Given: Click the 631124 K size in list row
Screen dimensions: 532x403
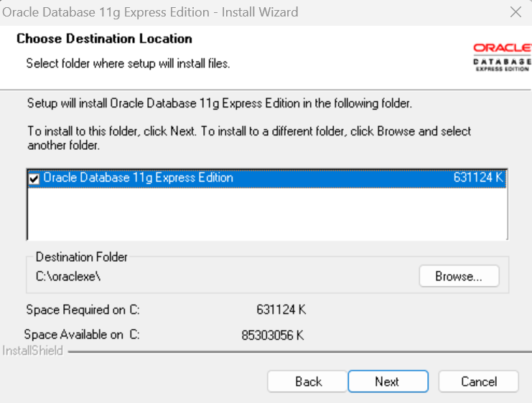Looking at the screenshot, I should click(478, 177).
